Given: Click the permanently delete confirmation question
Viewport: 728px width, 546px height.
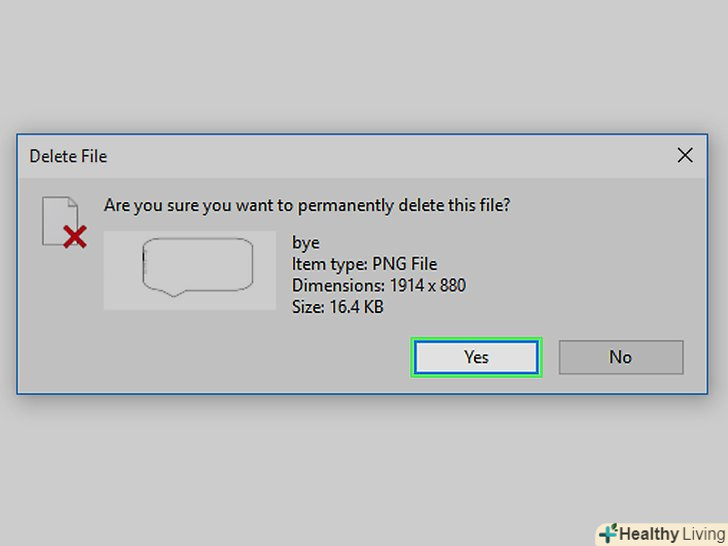Looking at the screenshot, I should pyautogui.click(x=307, y=205).
